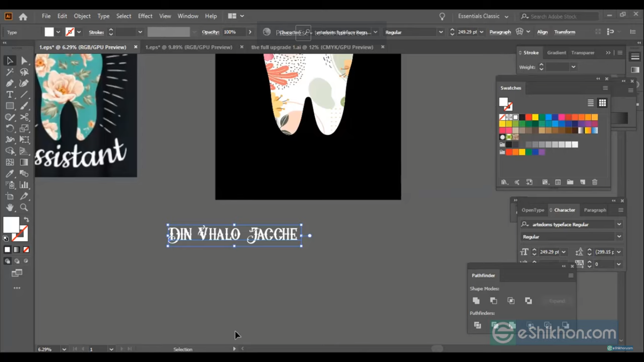Open fill color dropdown in Control bar
644x362 pixels.
tap(58, 32)
